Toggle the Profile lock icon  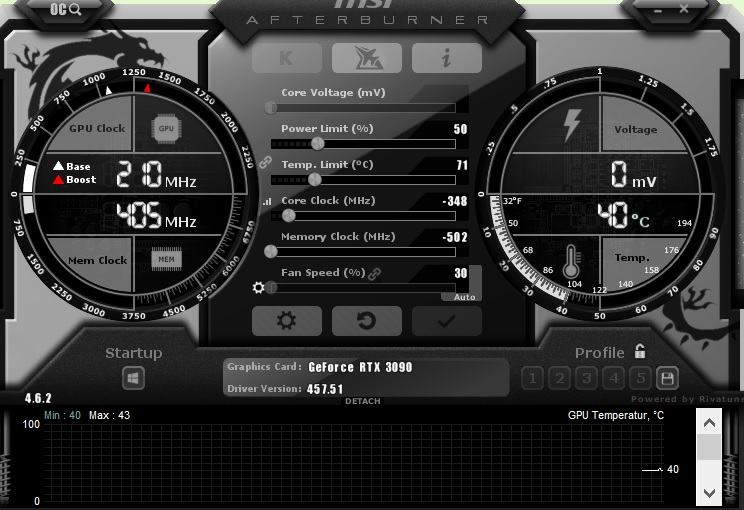pyautogui.click(x=640, y=352)
